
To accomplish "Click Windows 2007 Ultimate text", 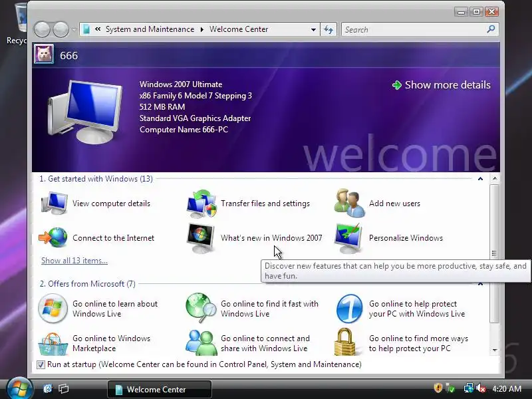I will (181, 84).
